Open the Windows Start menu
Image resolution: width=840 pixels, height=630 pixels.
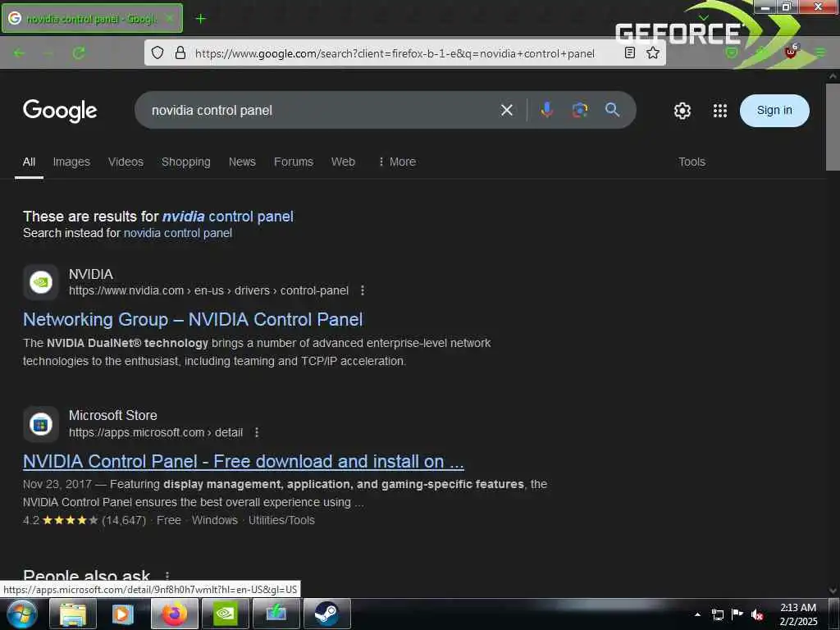(x=22, y=614)
